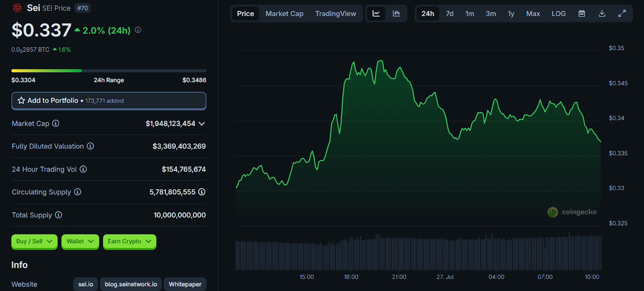This screenshot has width=644, height=291.
Task: Click info icon beside 24 Hour Trading Vol
Action: click(x=83, y=169)
